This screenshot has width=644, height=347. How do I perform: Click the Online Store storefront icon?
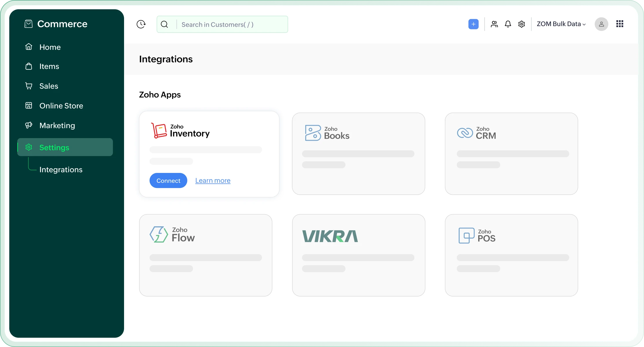pyautogui.click(x=29, y=105)
